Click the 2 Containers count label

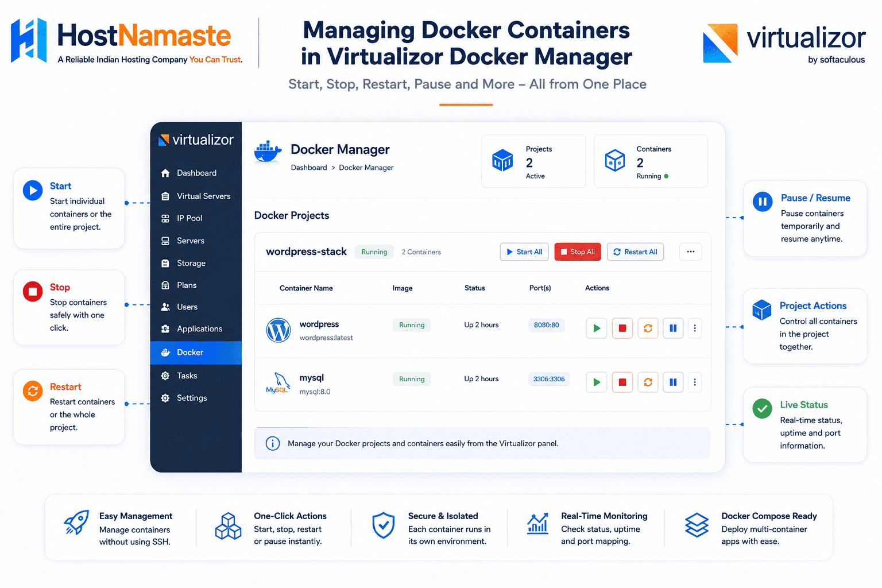[421, 252]
